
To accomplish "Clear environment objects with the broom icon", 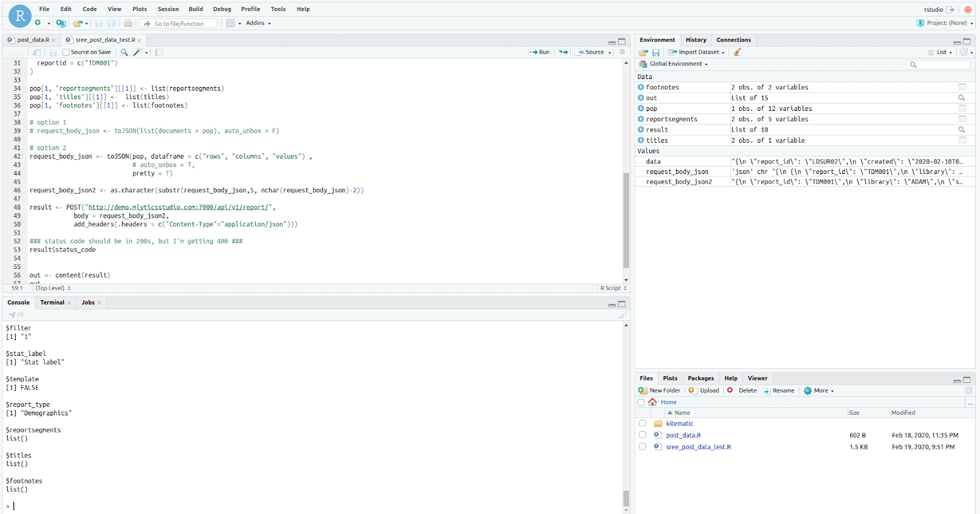I will tap(737, 52).
